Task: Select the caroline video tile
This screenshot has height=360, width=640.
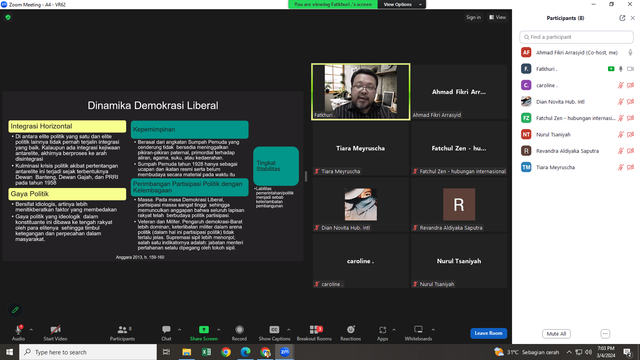Action: tap(361, 261)
